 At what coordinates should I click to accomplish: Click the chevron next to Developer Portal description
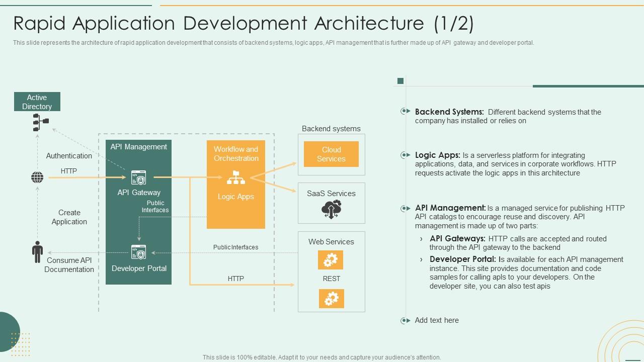(x=421, y=259)
